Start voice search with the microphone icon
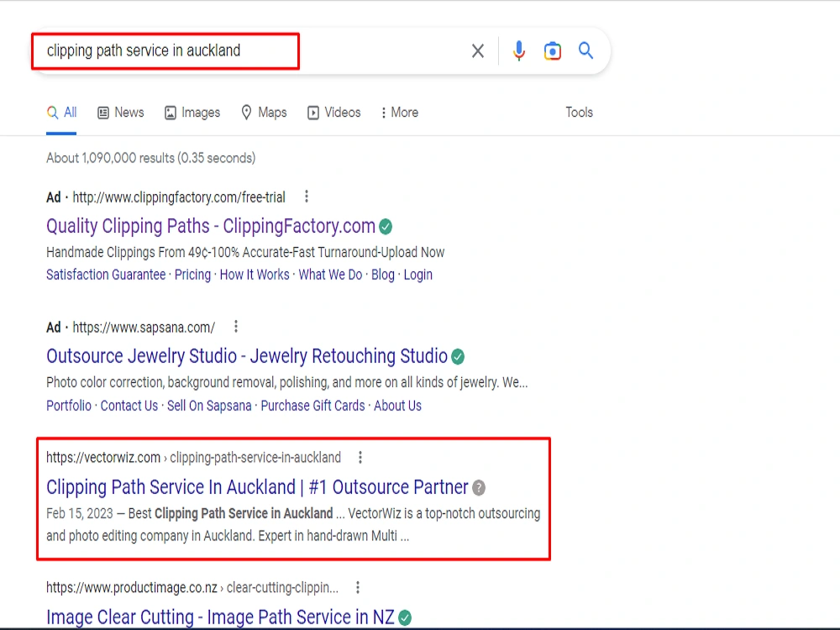This screenshot has width=840, height=630. click(x=518, y=51)
